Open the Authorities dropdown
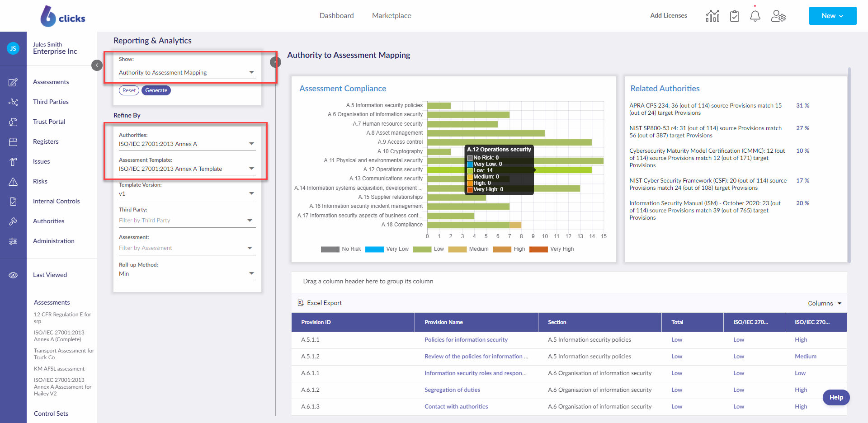 (187, 144)
